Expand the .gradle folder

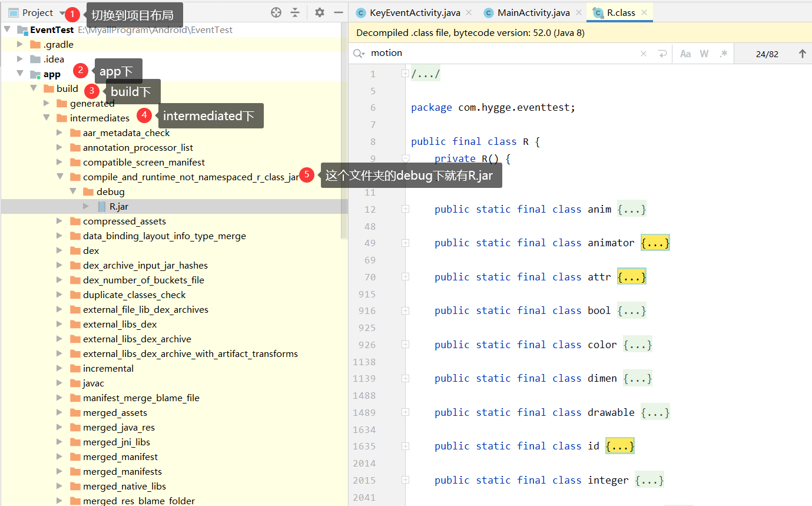point(20,44)
